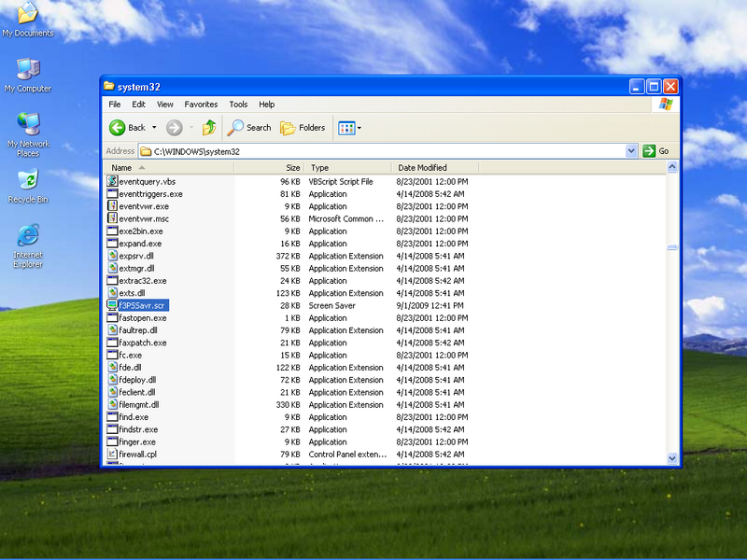The width and height of the screenshot is (747, 560).
Task: Click the Views icon in toolbar
Action: click(346, 128)
